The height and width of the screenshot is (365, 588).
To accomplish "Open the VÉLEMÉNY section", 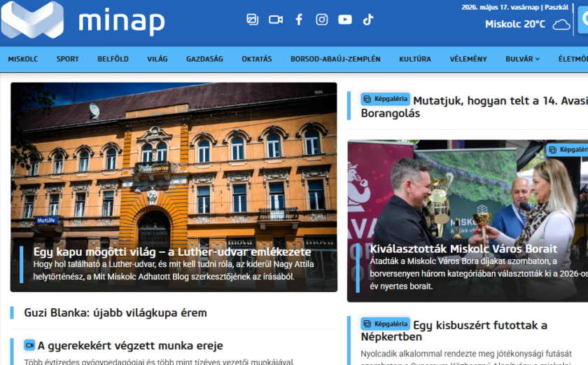I will click(468, 59).
